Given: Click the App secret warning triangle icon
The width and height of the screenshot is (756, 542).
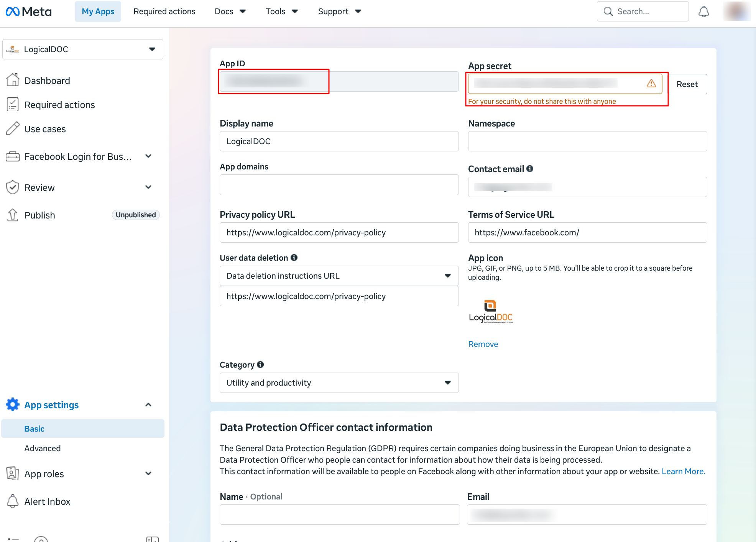Looking at the screenshot, I should click(651, 84).
